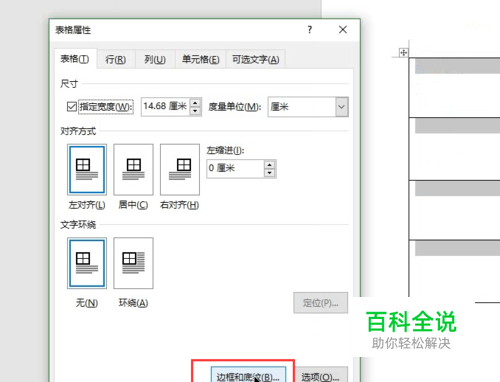Choose the center alignment (居中) icon
Viewport: 500px width, 382px height.
click(x=133, y=170)
